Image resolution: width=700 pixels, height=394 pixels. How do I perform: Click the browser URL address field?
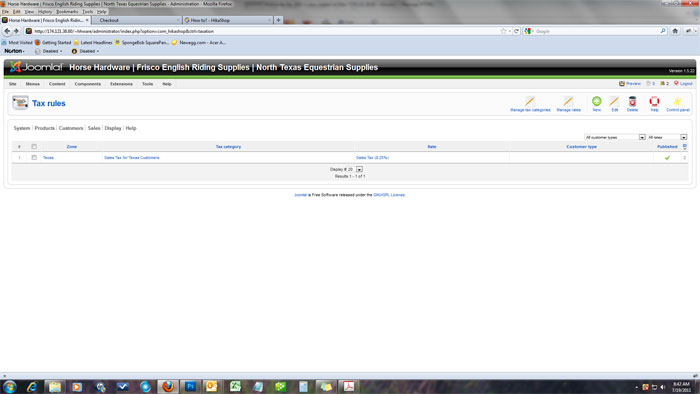266,31
